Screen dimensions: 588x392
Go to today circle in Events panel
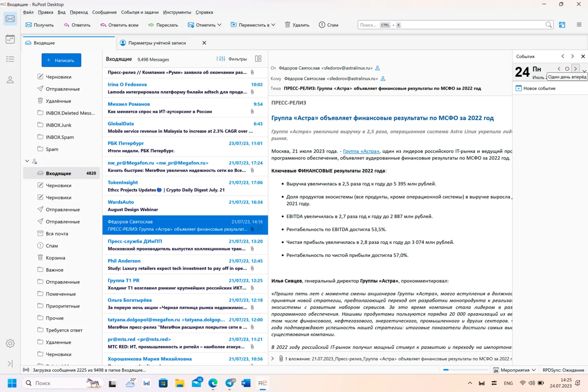(x=567, y=69)
